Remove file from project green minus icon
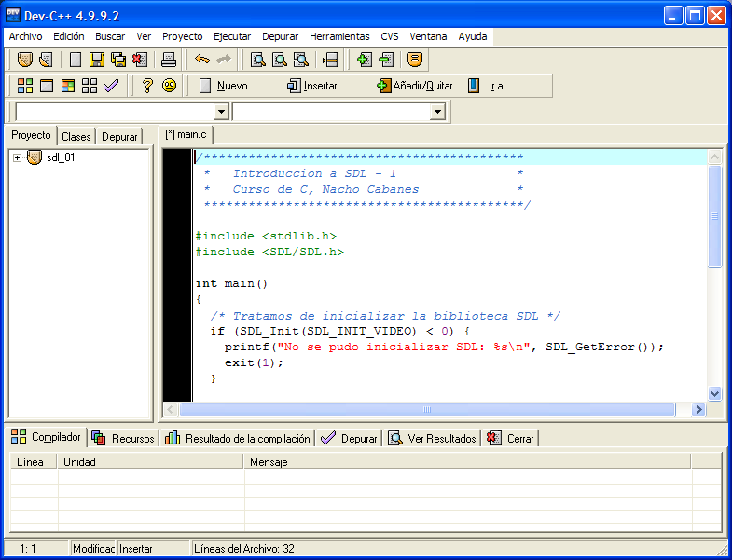 coord(386,60)
